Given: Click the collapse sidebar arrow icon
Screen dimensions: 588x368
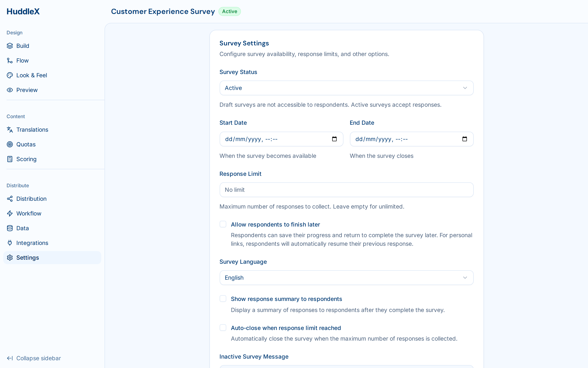Looking at the screenshot, I should click(10, 358).
